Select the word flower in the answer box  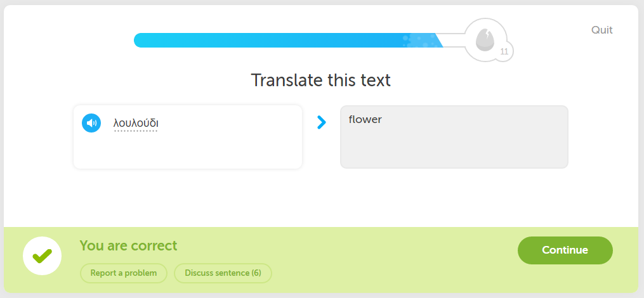[365, 119]
